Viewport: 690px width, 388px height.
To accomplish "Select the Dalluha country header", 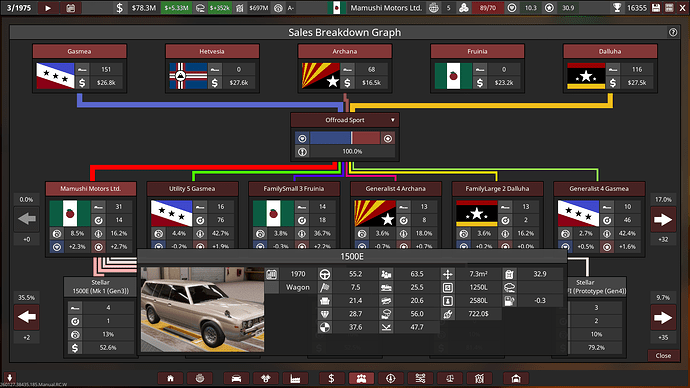I will pyautogui.click(x=610, y=51).
